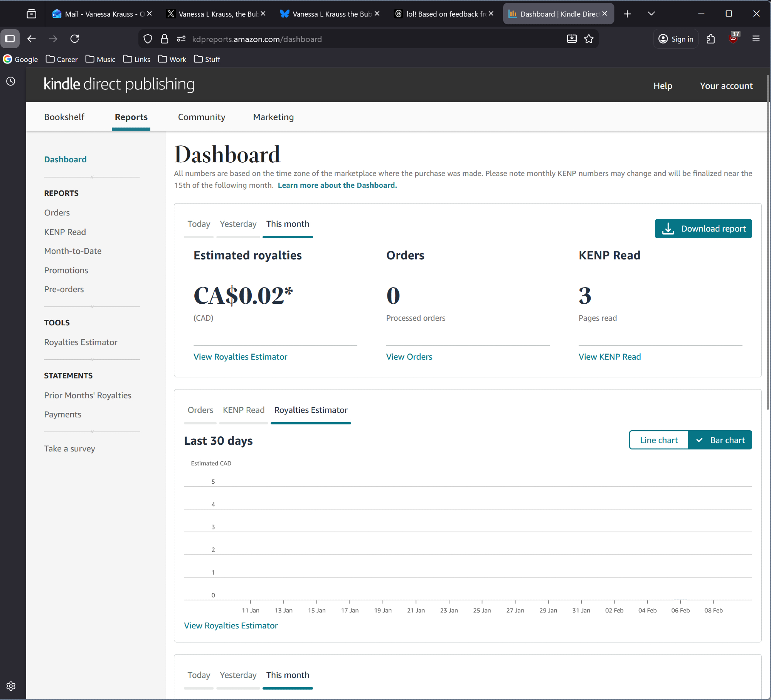Open the View Orders link

[409, 357]
